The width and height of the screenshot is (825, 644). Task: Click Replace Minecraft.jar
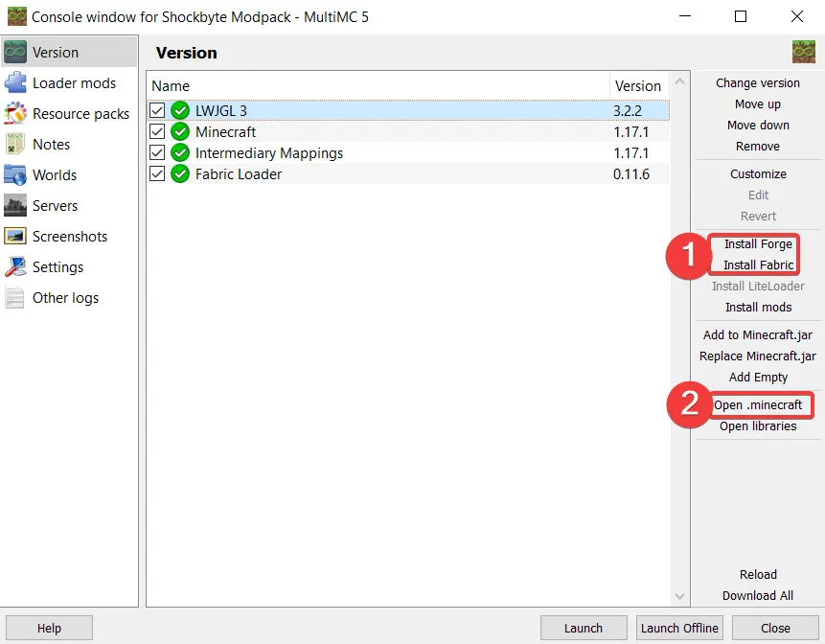pos(758,356)
